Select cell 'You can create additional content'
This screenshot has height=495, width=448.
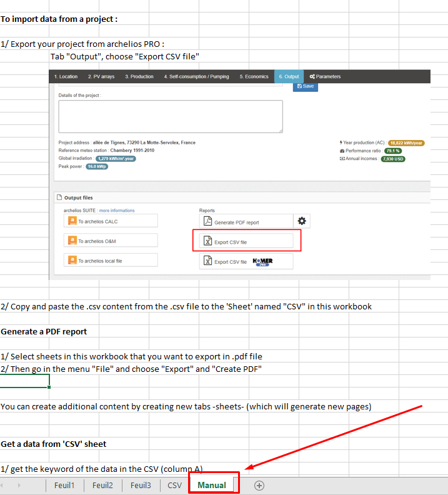click(186, 406)
